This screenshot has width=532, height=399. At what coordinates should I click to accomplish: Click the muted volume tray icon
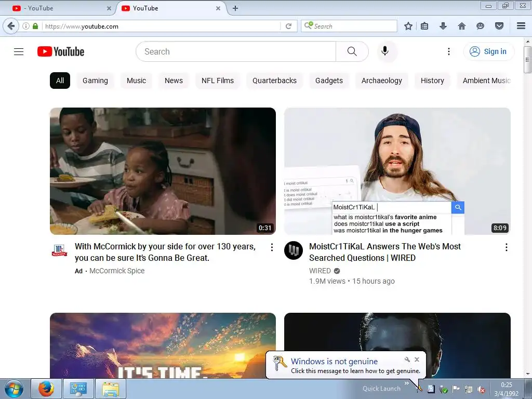pyautogui.click(x=481, y=389)
